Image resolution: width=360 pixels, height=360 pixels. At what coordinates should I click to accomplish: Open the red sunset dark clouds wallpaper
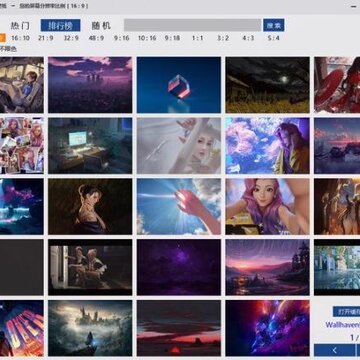click(179, 328)
